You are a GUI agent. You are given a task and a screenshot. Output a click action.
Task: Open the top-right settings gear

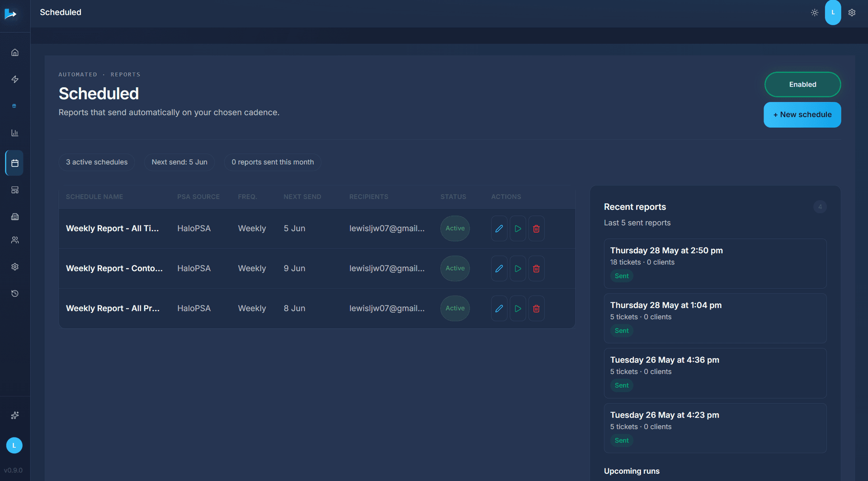[852, 13]
